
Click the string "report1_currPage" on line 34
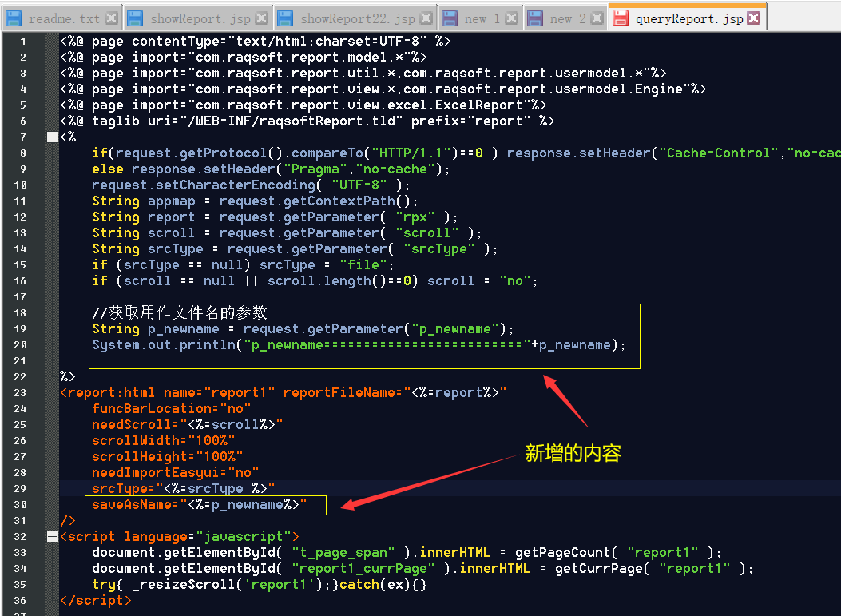point(363,569)
